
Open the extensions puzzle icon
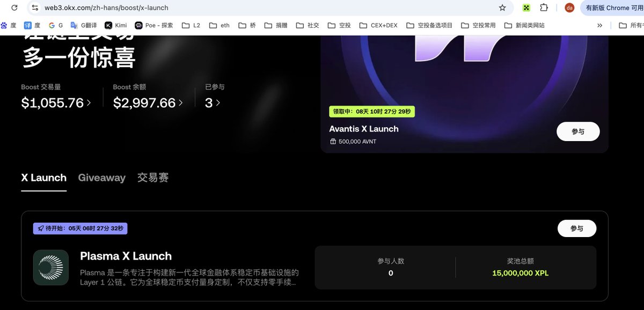coord(544,8)
